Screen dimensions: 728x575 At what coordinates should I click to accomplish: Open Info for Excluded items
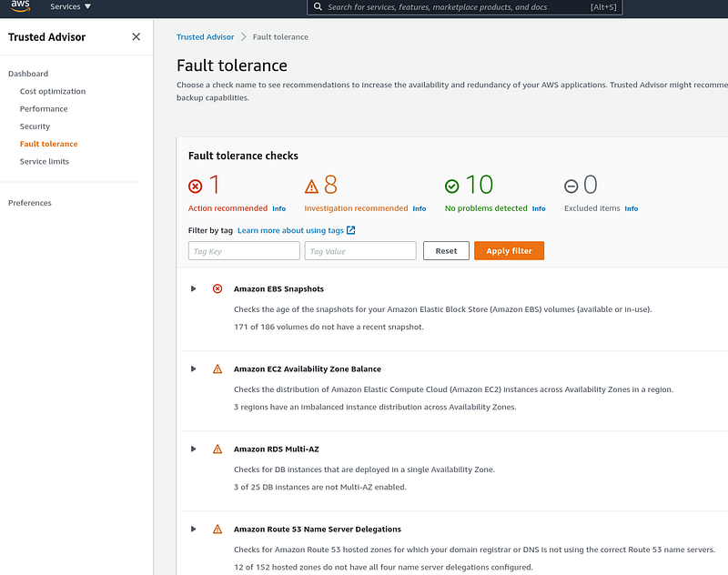click(632, 208)
